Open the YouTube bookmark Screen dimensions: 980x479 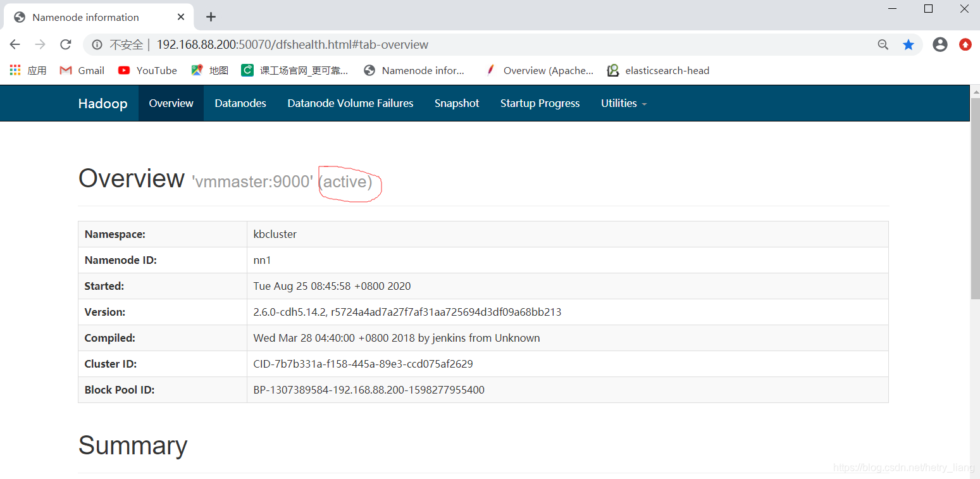pyautogui.click(x=147, y=70)
